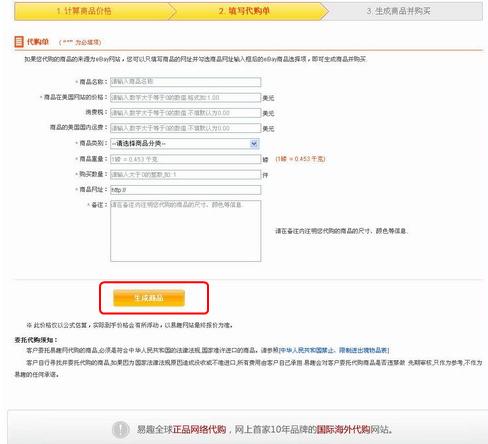This screenshot has width=488, height=444.
Task: Focus the 商品网址 URL field
Action: pyautogui.click(x=186, y=190)
